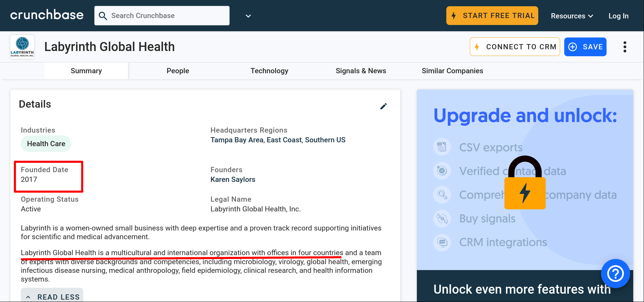This screenshot has height=302, width=644.
Task: Click the Founded Date value 2017
Action: tap(29, 179)
